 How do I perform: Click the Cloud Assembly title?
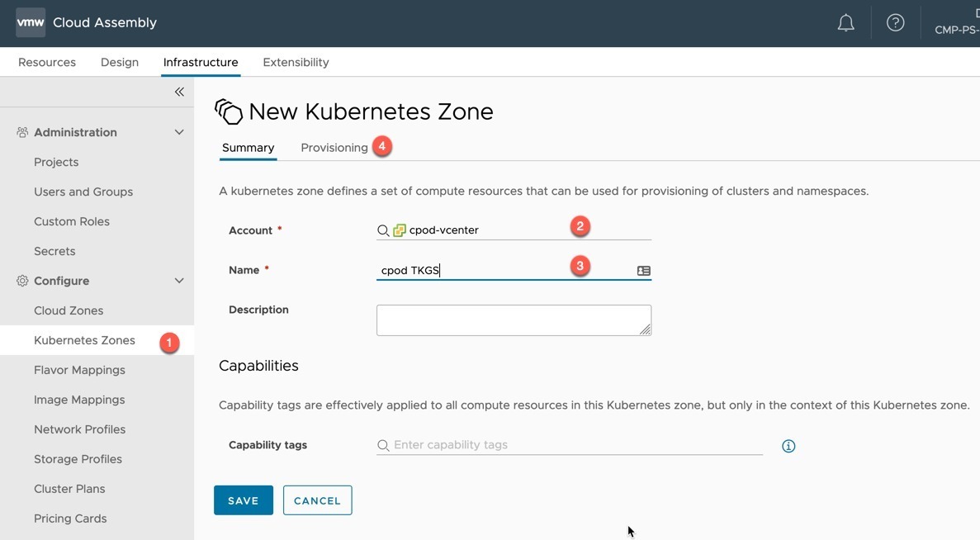pos(104,22)
